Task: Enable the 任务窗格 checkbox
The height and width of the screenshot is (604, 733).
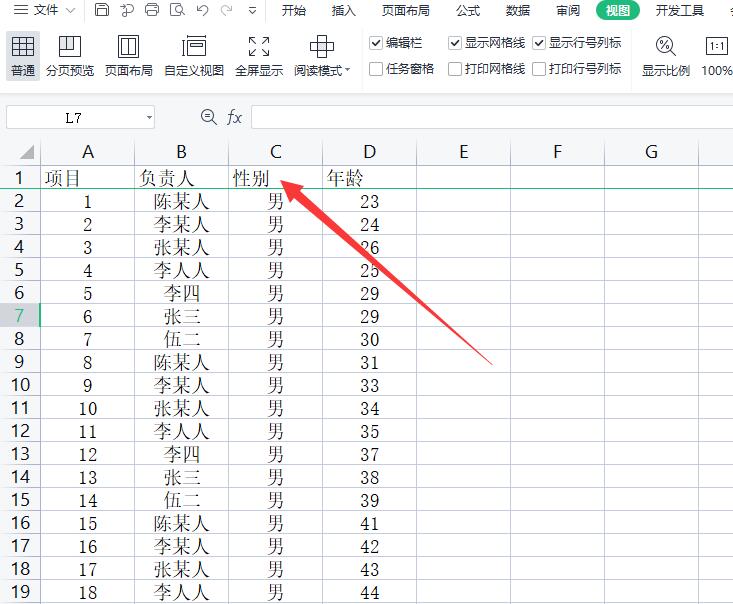Action: point(376,69)
